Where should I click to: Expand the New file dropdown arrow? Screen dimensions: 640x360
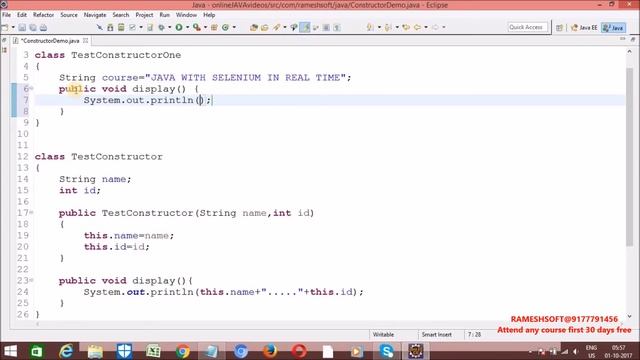click(x=13, y=27)
